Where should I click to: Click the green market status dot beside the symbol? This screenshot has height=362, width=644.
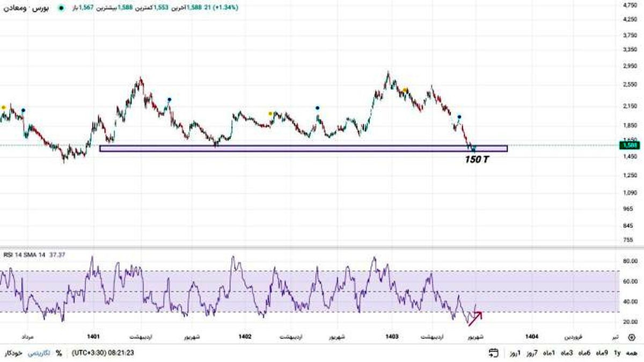(x=62, y=9)
